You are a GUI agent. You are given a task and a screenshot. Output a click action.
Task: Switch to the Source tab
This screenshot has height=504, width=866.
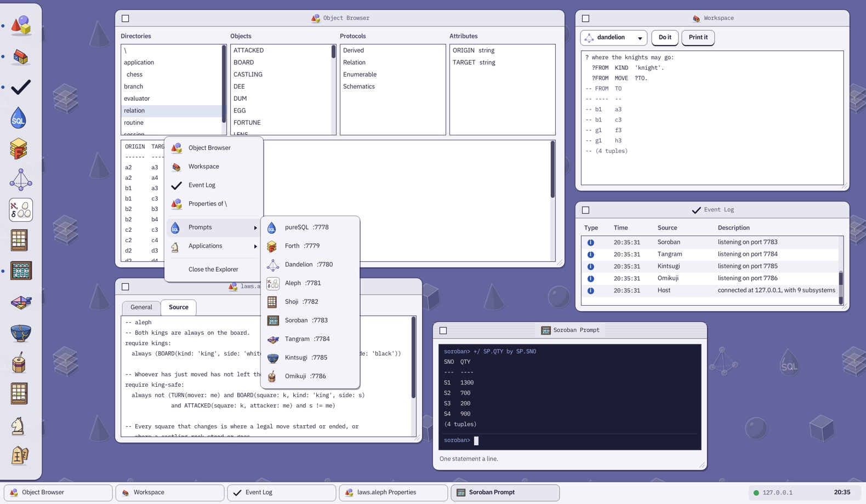(x=179, y=307)
